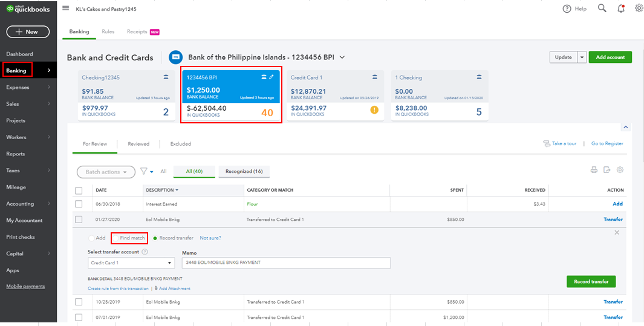
Task: Click the hamburger menu icon
Action: click(66, 8)
